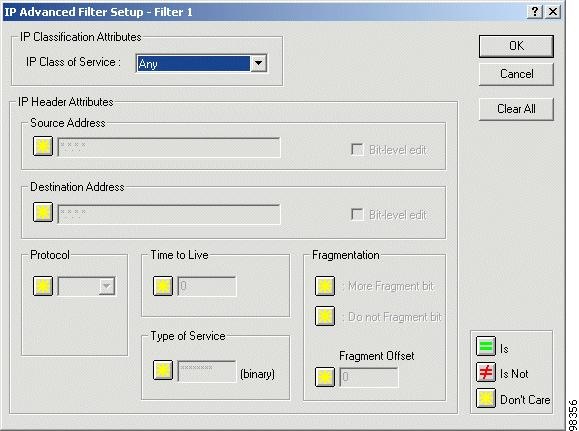
Task: Click the yellow 'Don't Care' legend icon
Action: point(486,398)
